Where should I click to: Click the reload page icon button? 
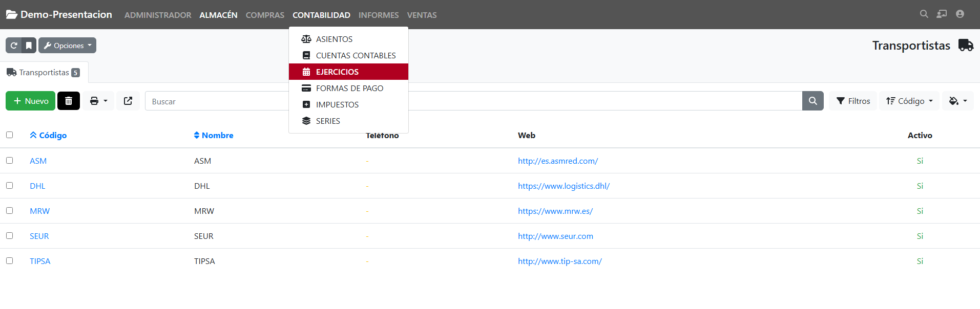[14, 46]
